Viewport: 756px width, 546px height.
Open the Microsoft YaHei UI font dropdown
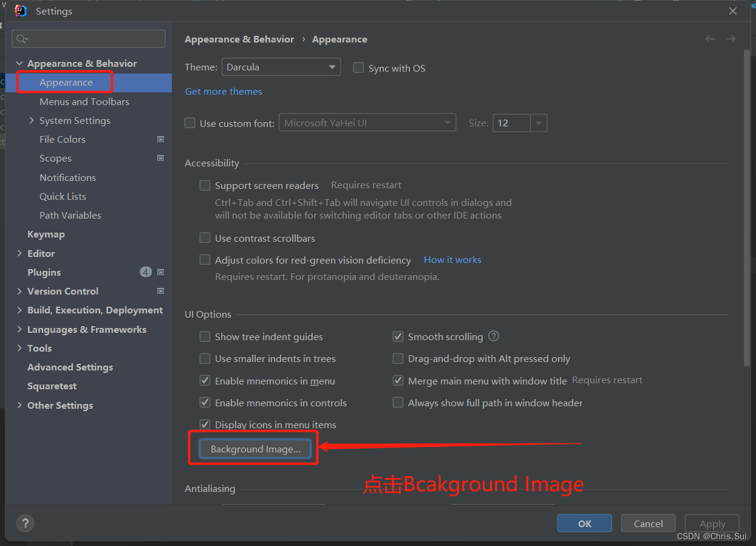coord(367,123)
